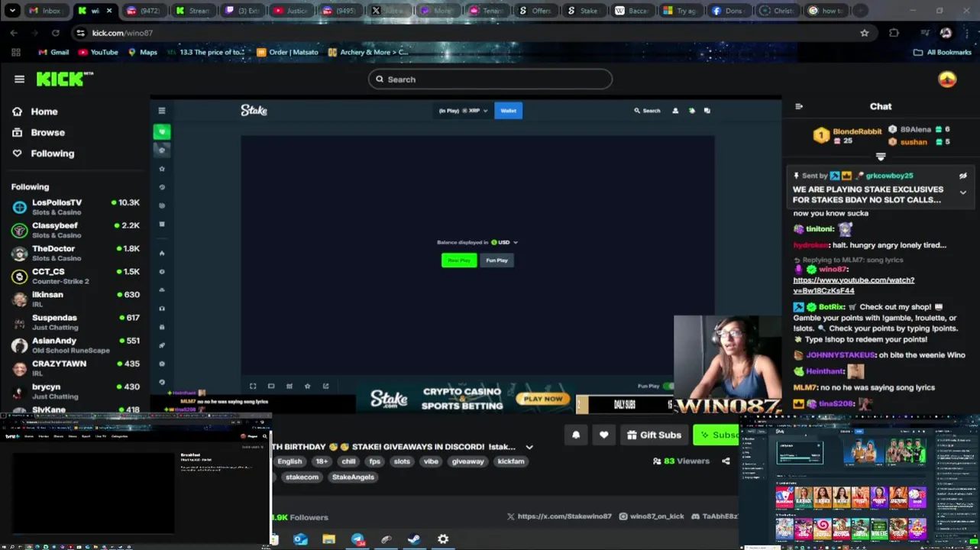The image size is (980, 550).
Task: Open the YouTube bookmark
Action: tap(98, 52)
